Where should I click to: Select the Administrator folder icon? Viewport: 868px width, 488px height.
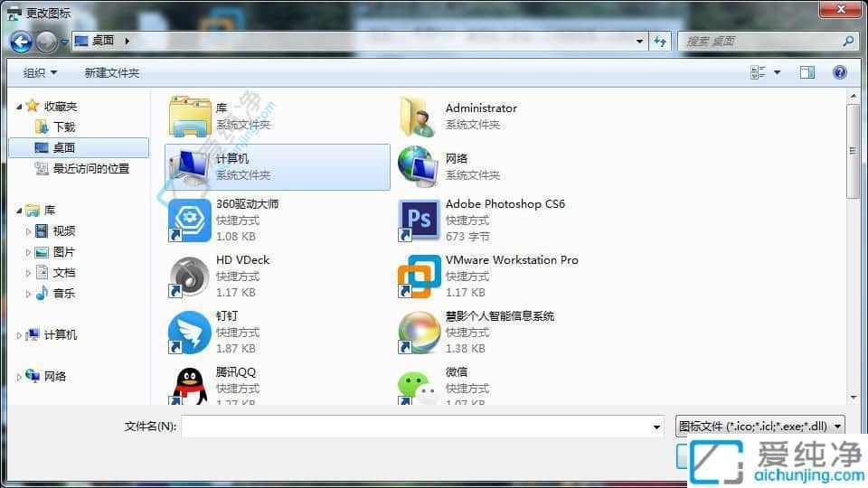click(418, 117)
